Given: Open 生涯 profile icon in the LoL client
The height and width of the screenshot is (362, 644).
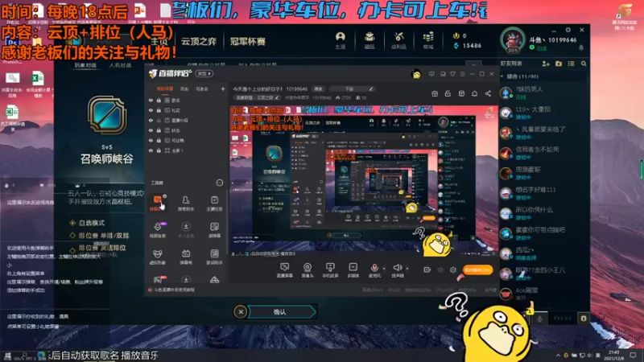Looking at the screenshot, I should pos(340,40).
